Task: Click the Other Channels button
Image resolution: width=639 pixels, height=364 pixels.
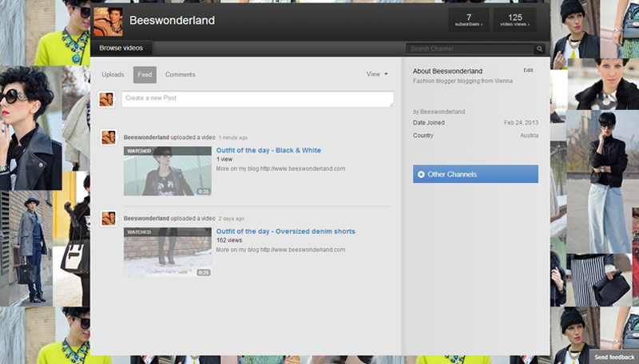Action: click(x=475, y=174)
